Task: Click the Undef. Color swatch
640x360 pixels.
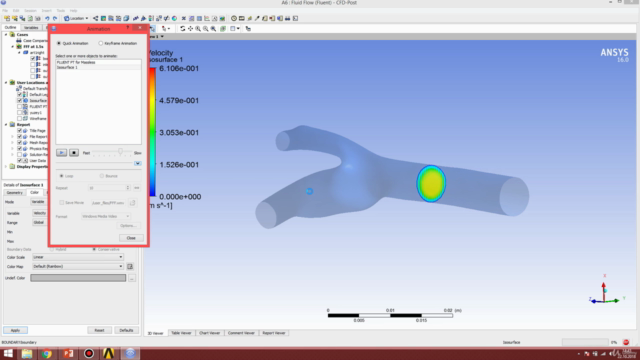Action: click(78, 278)
